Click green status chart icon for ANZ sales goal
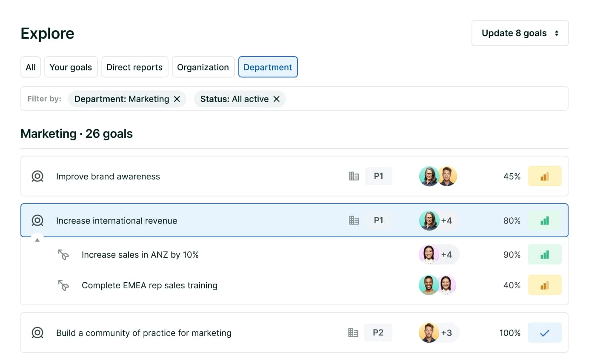 point(544,255)
